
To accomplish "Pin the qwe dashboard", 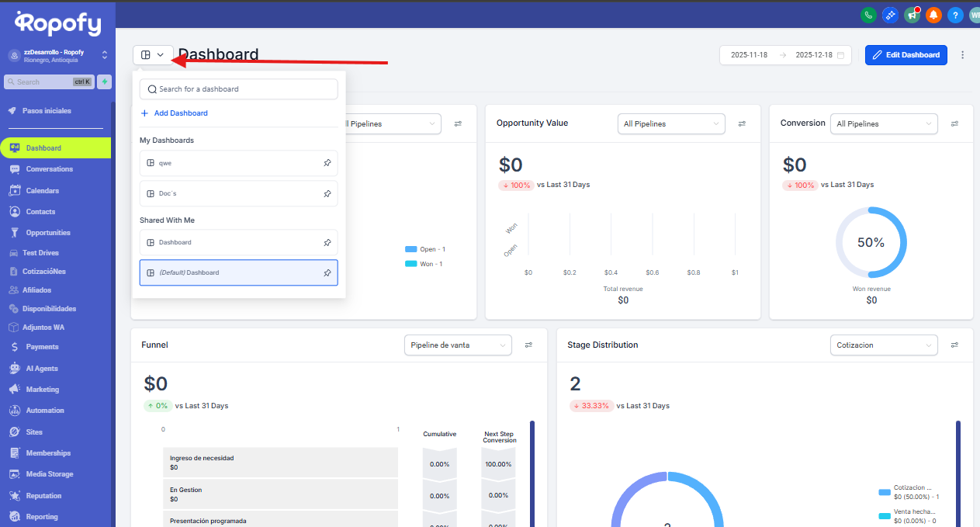I will [x=327, y=163].
